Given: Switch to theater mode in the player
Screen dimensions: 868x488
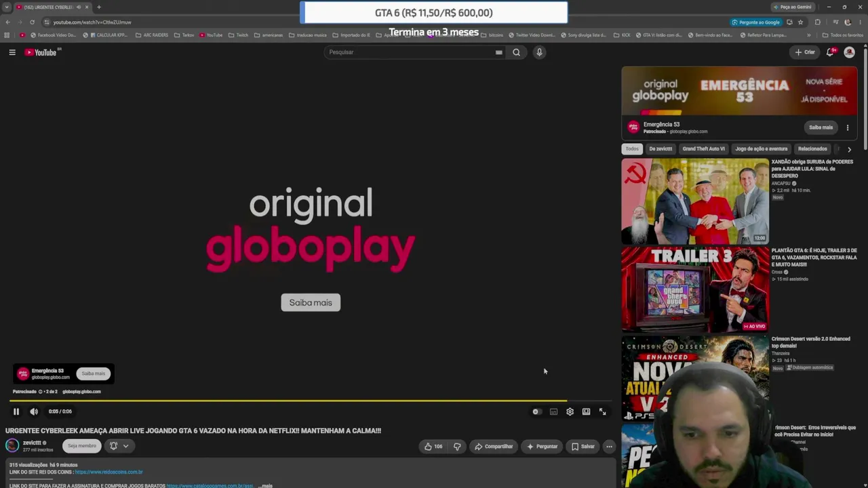Looking at the screenshot, I should pyautogui.click(x=586, y=411).
